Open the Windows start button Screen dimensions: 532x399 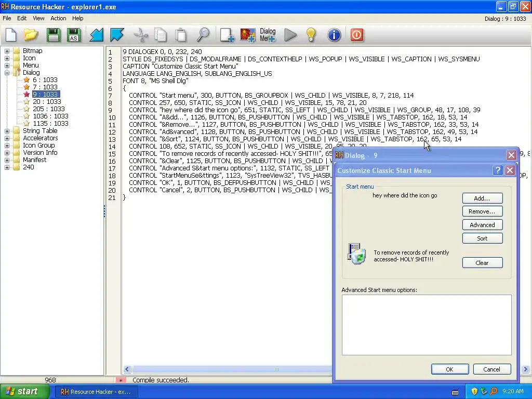coord(24,392)
